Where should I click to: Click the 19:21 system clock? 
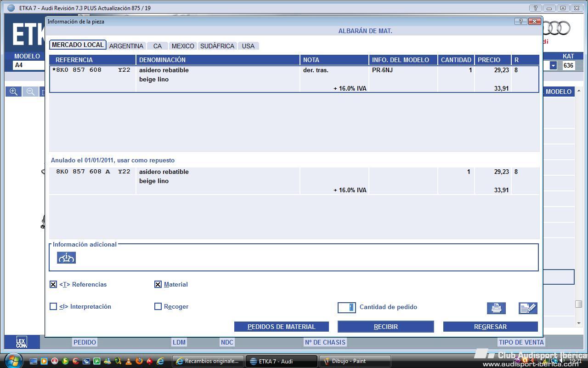pyautogui.click(x=575, y=361)
